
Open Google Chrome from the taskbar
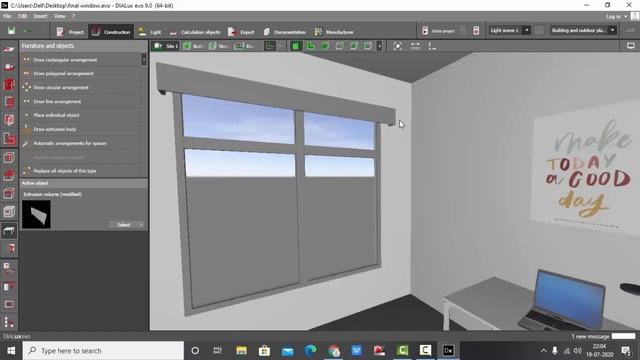click(334, 351)
